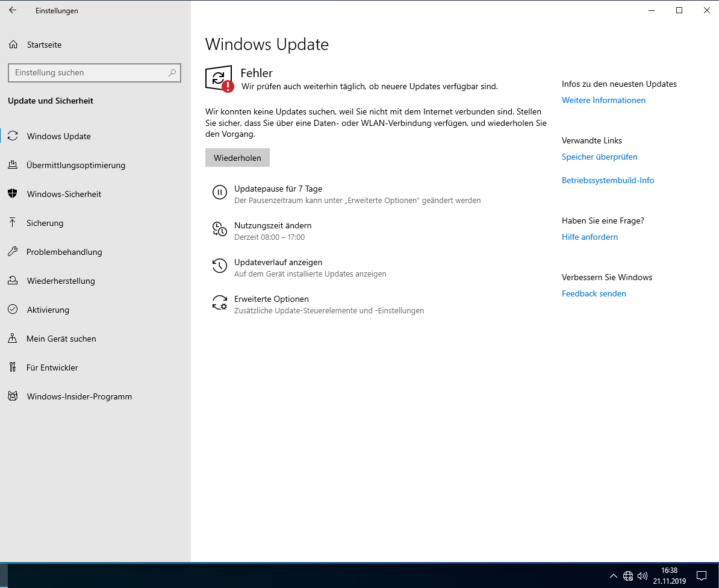This screenshot has height=588, width=719.
Task: Show hidden tray icons chevron
Action: (613, 575)
